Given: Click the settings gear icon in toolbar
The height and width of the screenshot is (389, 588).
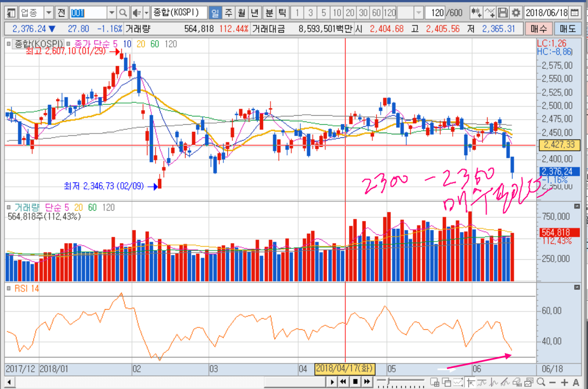Looking at the screenshot, I should point(516,13).
